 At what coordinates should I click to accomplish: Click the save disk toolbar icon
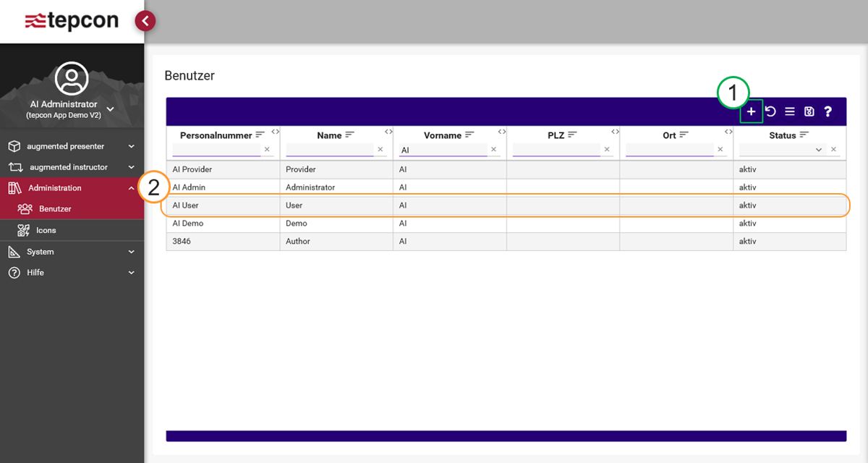point(809,112)
